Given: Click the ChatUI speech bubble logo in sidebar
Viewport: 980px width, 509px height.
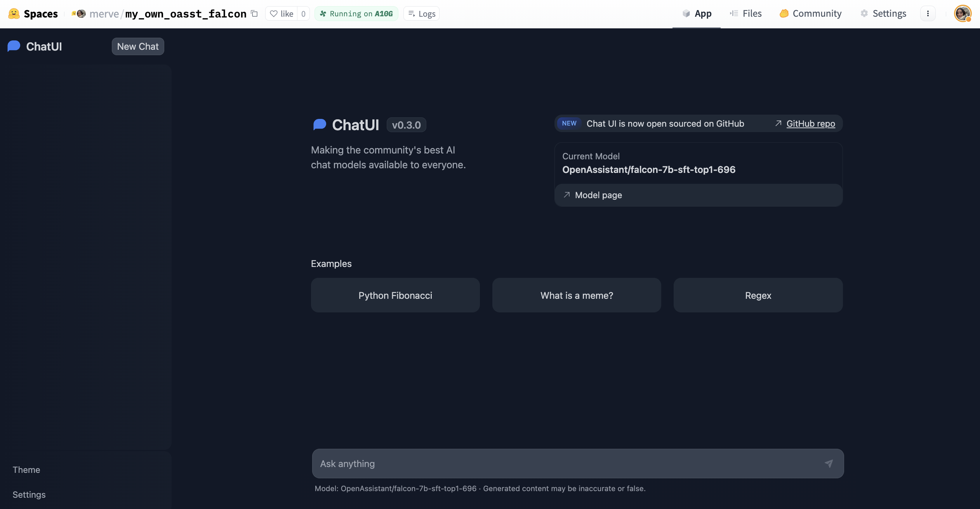Looking at the screenshot, I should (14, 46).
